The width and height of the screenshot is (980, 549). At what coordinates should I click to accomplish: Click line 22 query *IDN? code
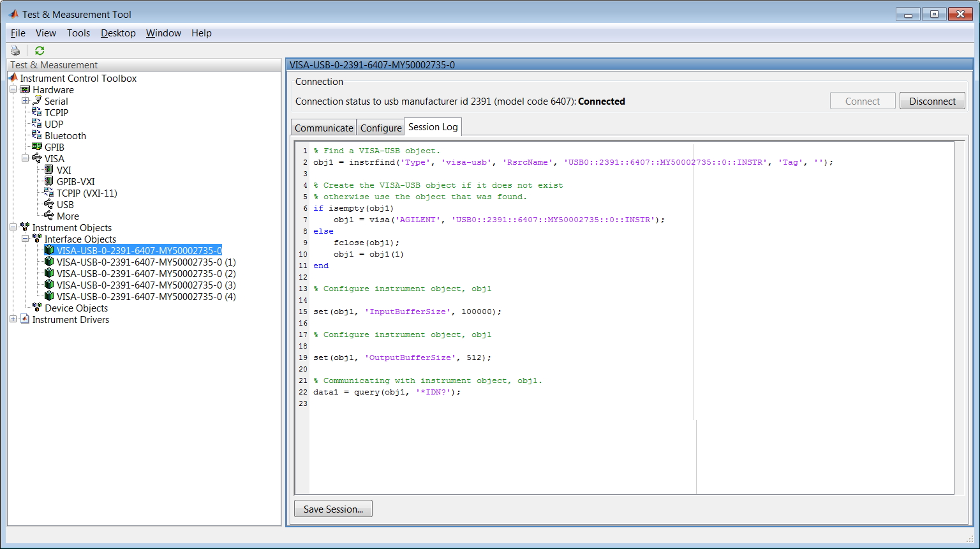(387, 392)
